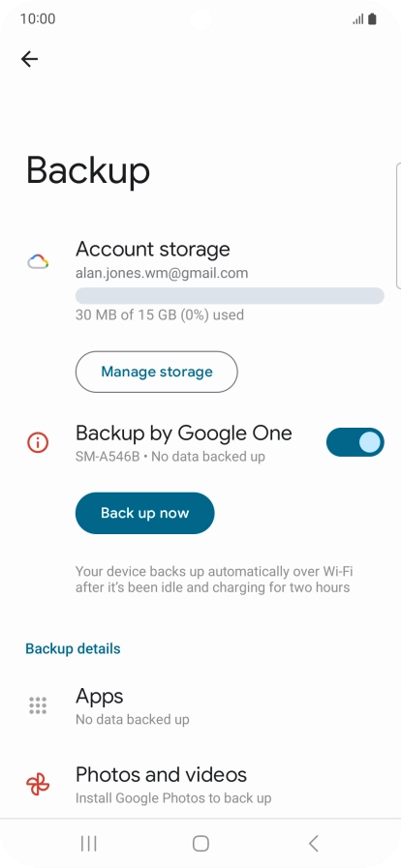Tap the Google cloud storage icon
The width and height of the screenshot is (401, 868).
pos(38,262)
